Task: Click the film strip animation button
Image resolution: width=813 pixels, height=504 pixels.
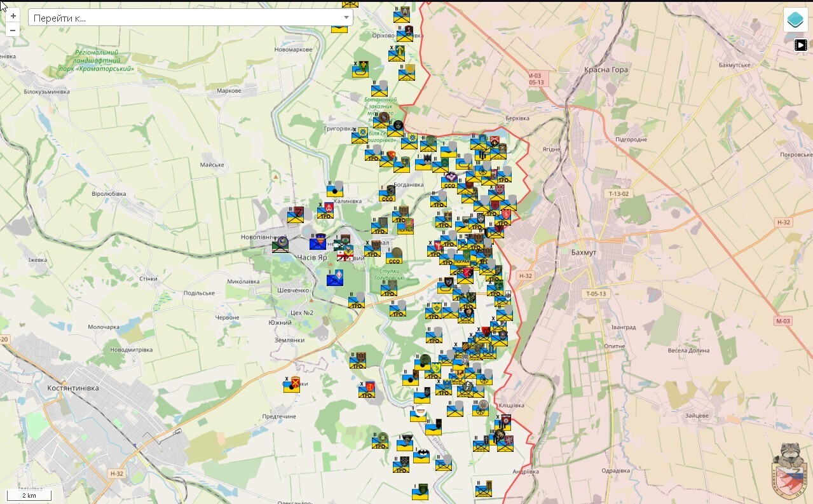Action: point(801,44)
